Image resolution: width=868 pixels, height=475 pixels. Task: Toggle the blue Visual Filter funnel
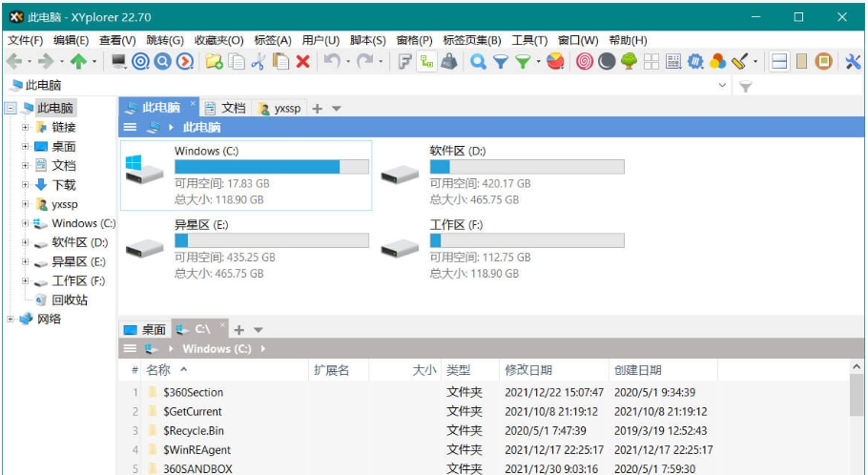click(x=501, y=61)
